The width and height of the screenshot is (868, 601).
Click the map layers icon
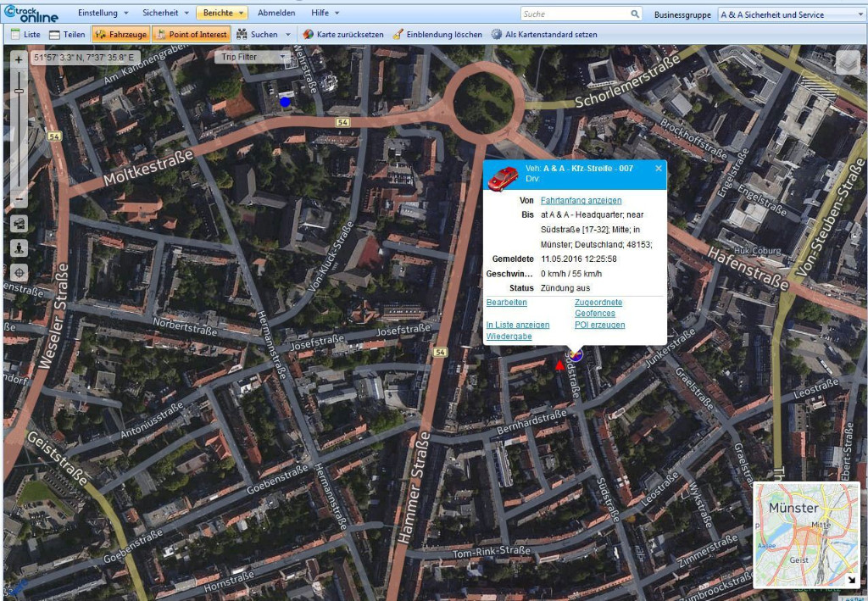coord(847,62)
